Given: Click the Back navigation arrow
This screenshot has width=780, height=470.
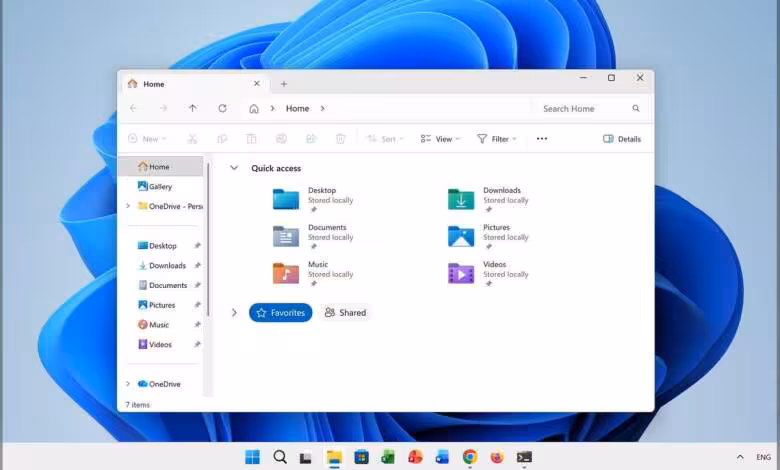Looking at the screenshot, I should [133, 108].
